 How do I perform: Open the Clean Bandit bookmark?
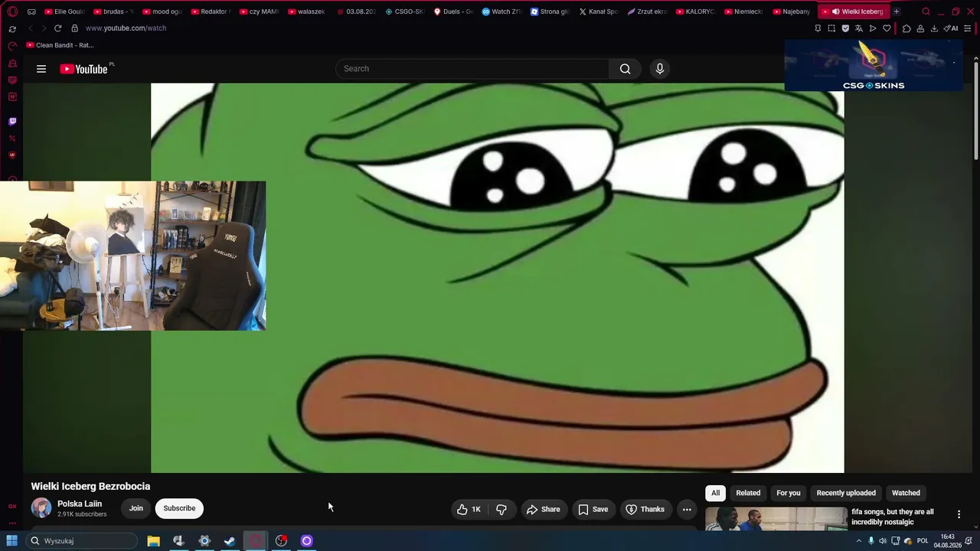pos(60,45)
